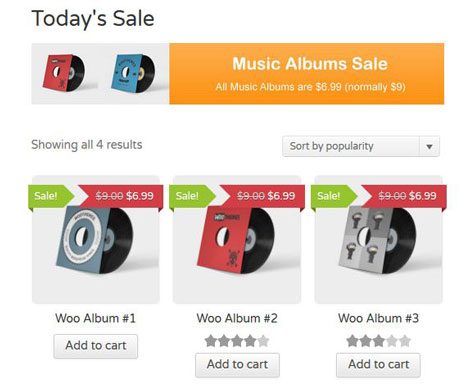Screen dimensions: 470x386
Task: Click the green Sale! badge on Woo Album #2
Action: (x=192, y=196)
